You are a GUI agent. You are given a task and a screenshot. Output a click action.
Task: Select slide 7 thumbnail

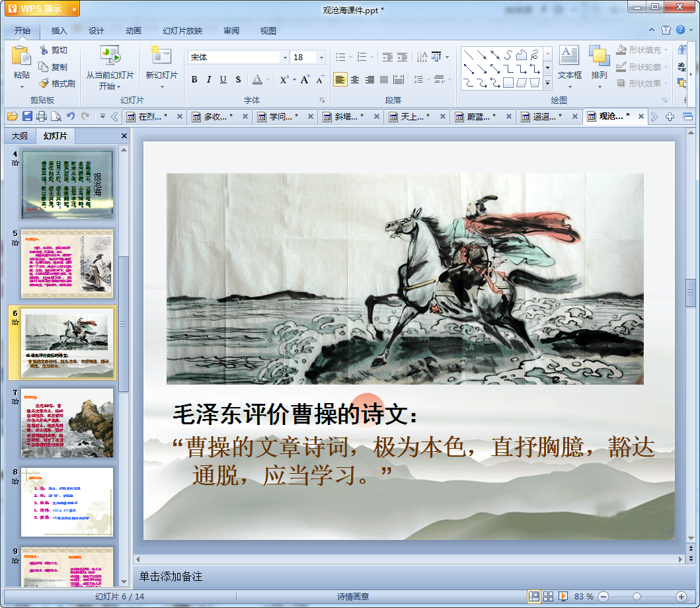point(67,423)
